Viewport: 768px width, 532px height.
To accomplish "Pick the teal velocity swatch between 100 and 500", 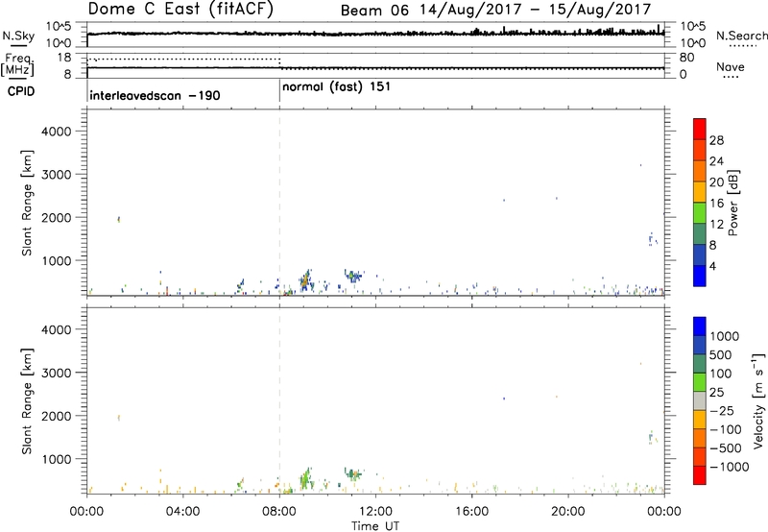I will (700, 364).
